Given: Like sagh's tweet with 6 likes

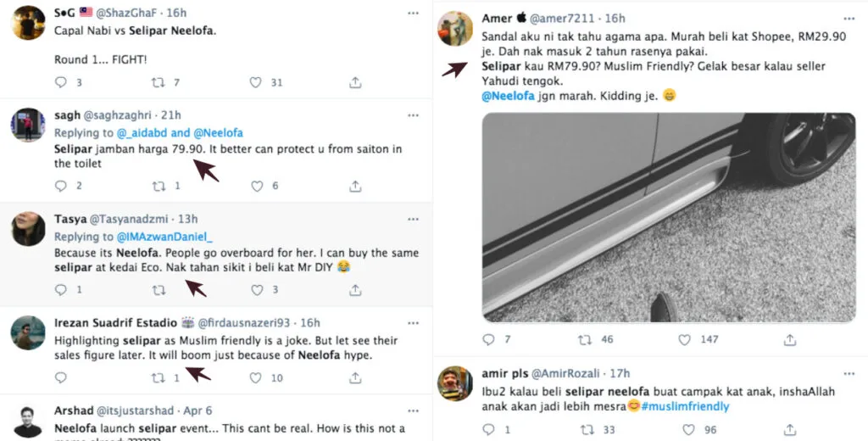Looking at the screenshot, I should coord(255,186).
